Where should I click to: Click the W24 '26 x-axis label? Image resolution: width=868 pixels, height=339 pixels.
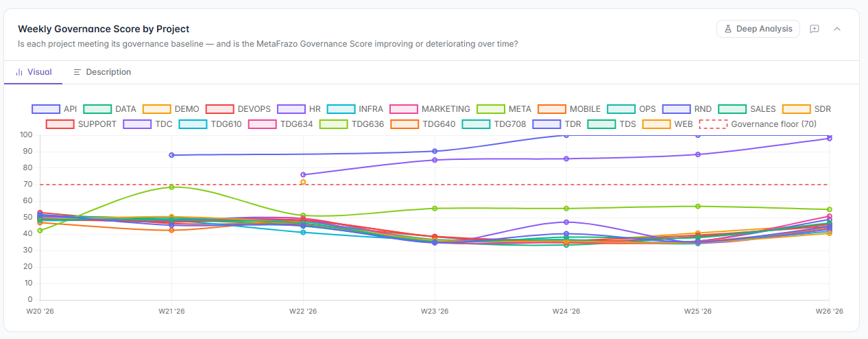[566, 311]
